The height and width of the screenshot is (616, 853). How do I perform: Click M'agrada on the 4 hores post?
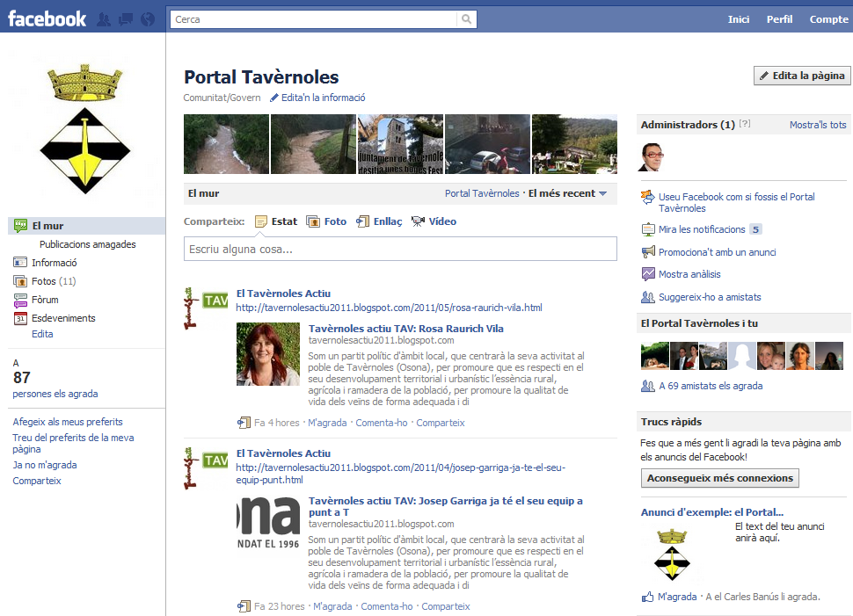tap(327, 423)
